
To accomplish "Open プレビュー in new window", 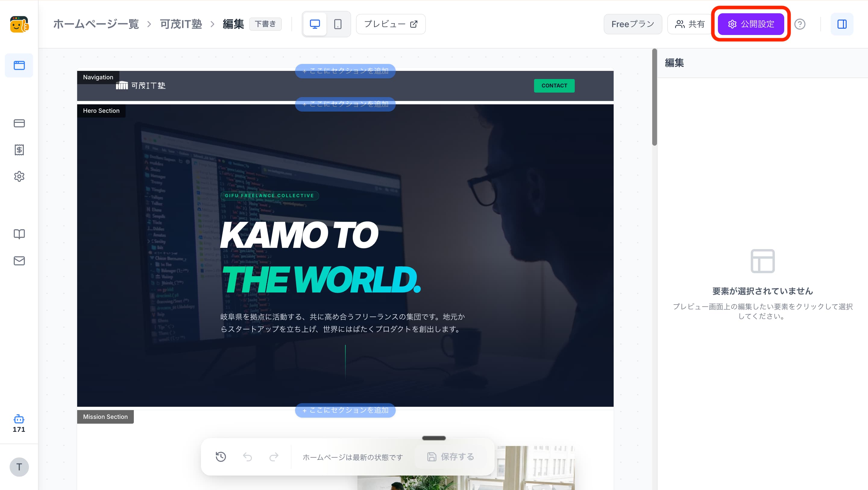I will pyautogui.click(x=391, y=24).
